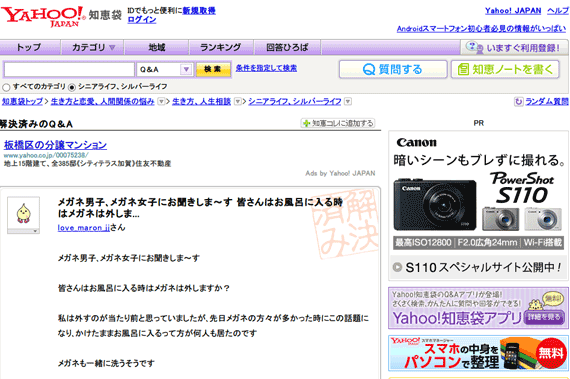This screenshot has height=379, width=570.
Task: Click the chick avatar of love_maron_jj
Action: 23,213
